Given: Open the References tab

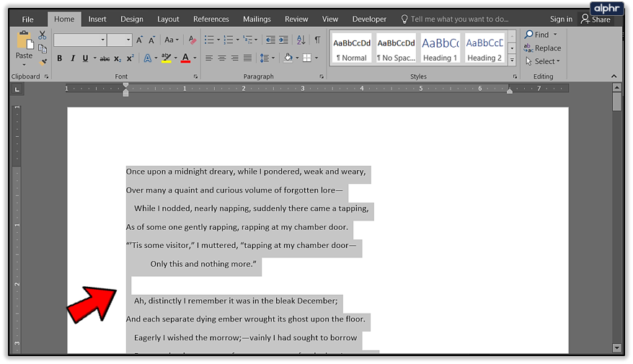Looking at the screenshot, I should coord(211,19).
